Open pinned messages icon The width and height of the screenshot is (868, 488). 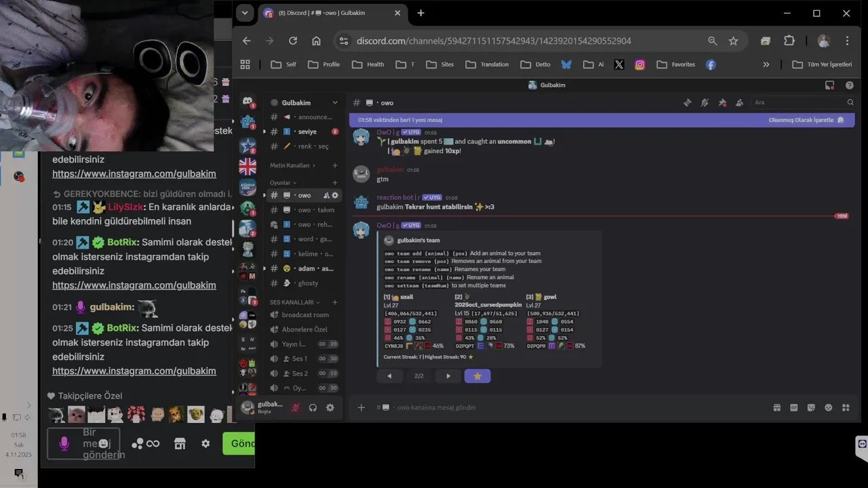click(x=722, y=102)
